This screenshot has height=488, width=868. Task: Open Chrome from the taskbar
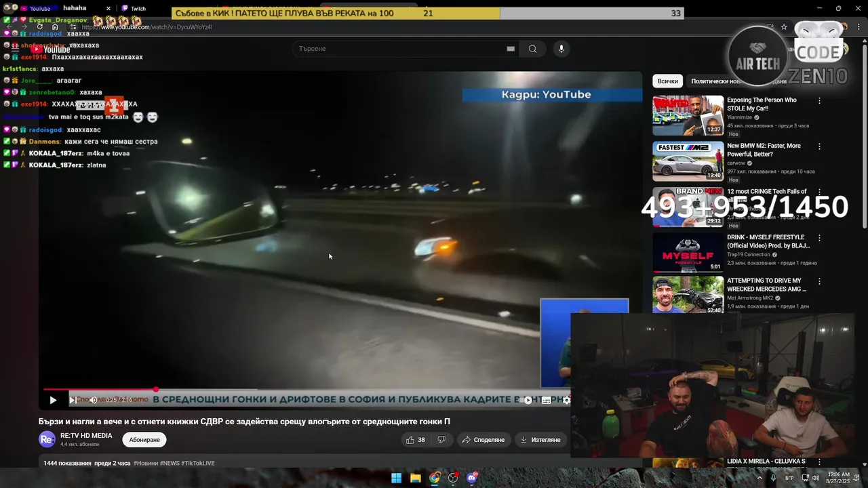click(x=435, y=478)
